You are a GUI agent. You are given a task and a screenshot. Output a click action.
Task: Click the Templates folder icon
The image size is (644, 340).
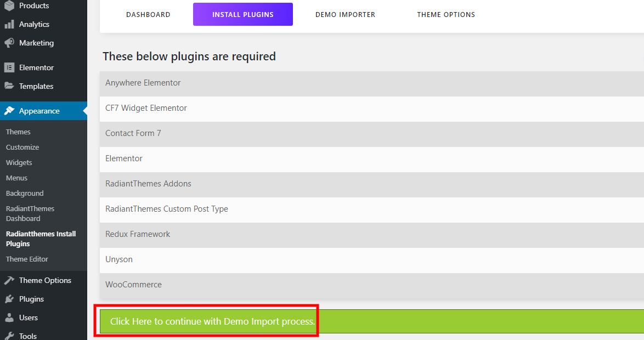pos(9,86)
